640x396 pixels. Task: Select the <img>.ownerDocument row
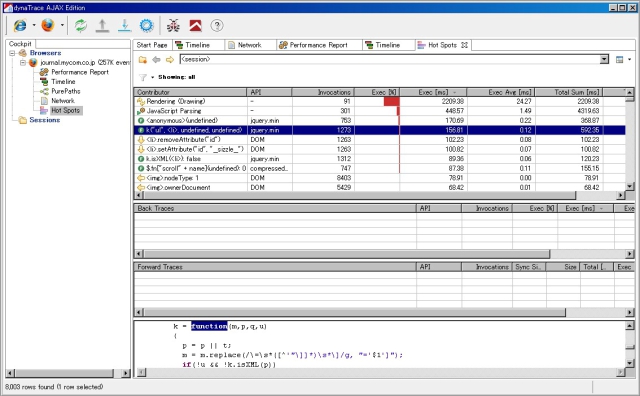(380, 187)
